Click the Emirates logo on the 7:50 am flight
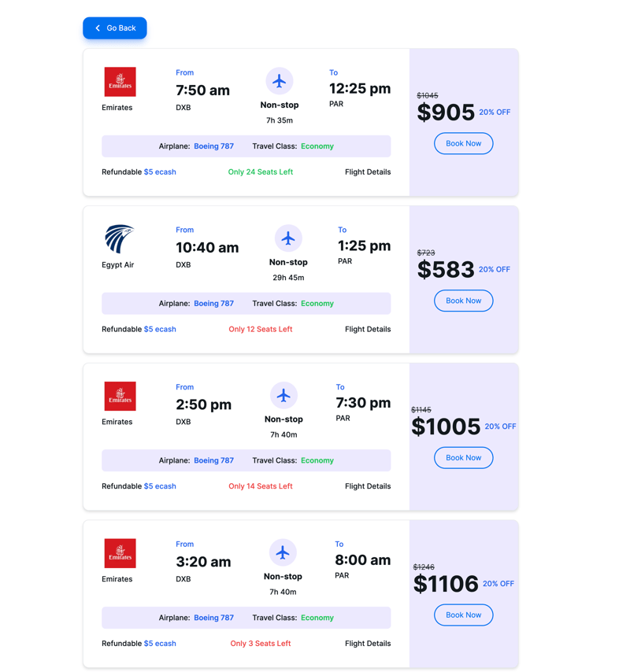Screen dimensions: 630x672 pyautogui.click(x=120, y=82)
